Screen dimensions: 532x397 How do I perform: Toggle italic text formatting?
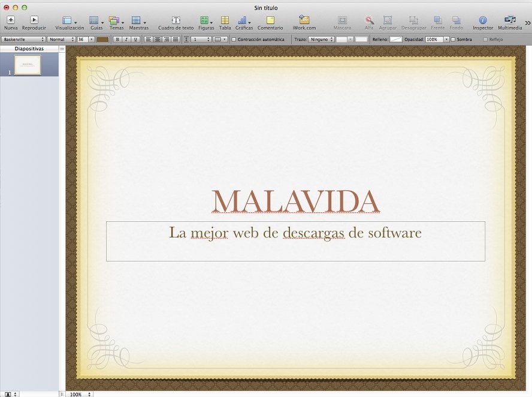point(126,40)
